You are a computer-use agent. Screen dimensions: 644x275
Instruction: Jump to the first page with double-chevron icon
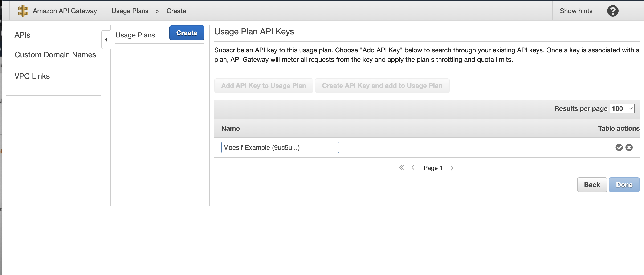click(x=401, y=168)
